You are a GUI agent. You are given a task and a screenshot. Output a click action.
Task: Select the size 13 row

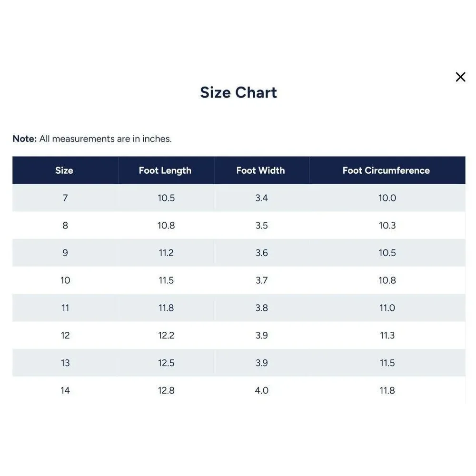tap(238, 363)
